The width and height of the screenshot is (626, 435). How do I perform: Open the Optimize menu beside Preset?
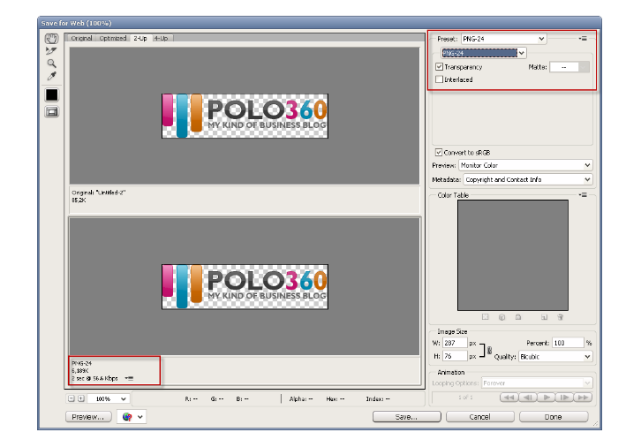[583, 38]
